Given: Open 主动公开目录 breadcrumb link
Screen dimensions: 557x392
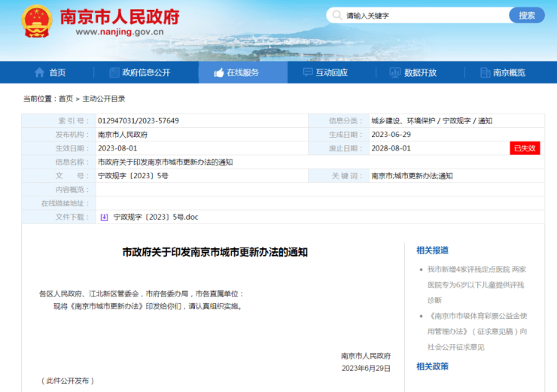Looking at the screenshot, I should click(x=104, y=99).
